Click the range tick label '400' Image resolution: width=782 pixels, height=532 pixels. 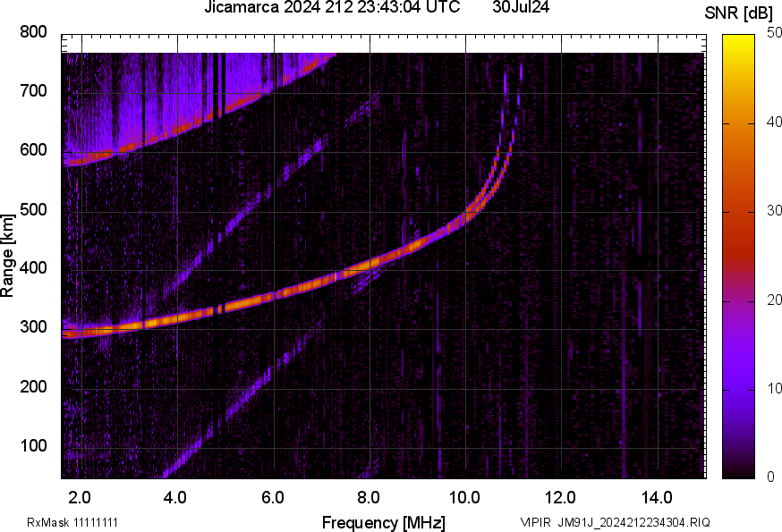click(x=33, y=267)
